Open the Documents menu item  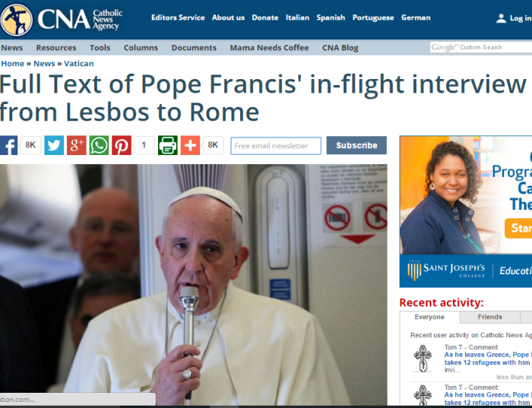[x=194, y=48]
